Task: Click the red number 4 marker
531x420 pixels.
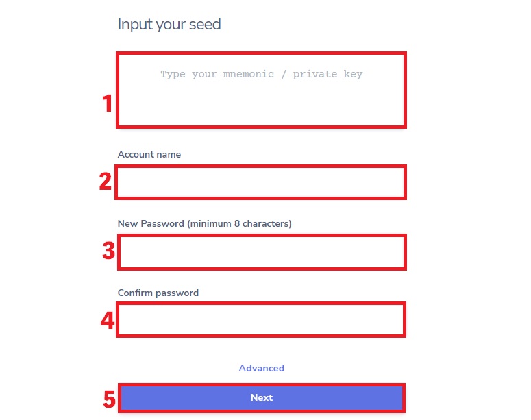Action: point(108,321)
